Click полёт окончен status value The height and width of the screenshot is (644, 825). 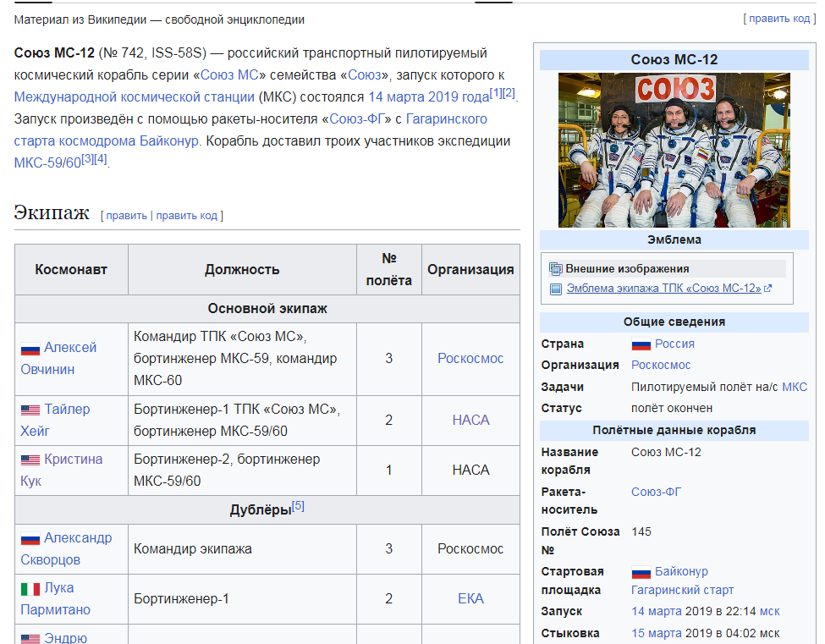point(672,408)
